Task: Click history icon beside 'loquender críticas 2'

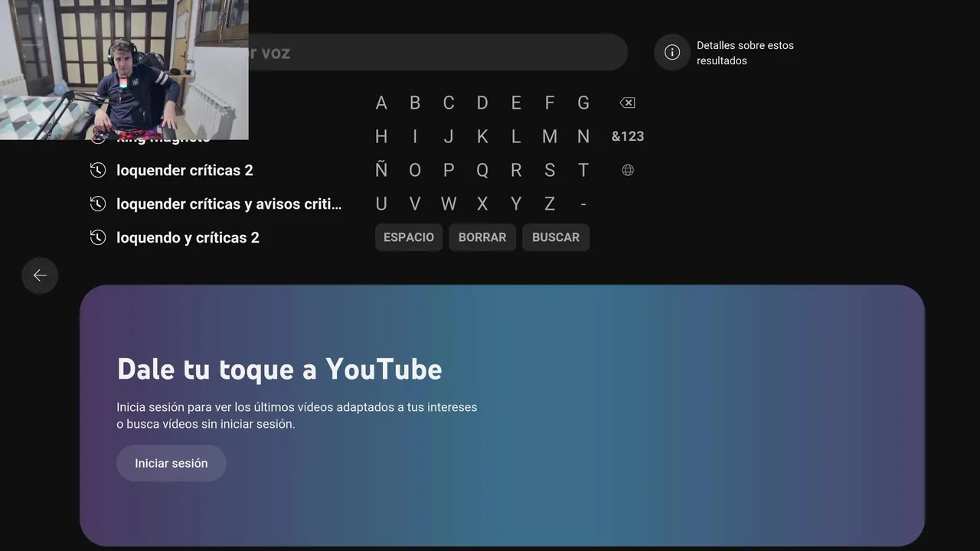Action: [x=98, y=170]
